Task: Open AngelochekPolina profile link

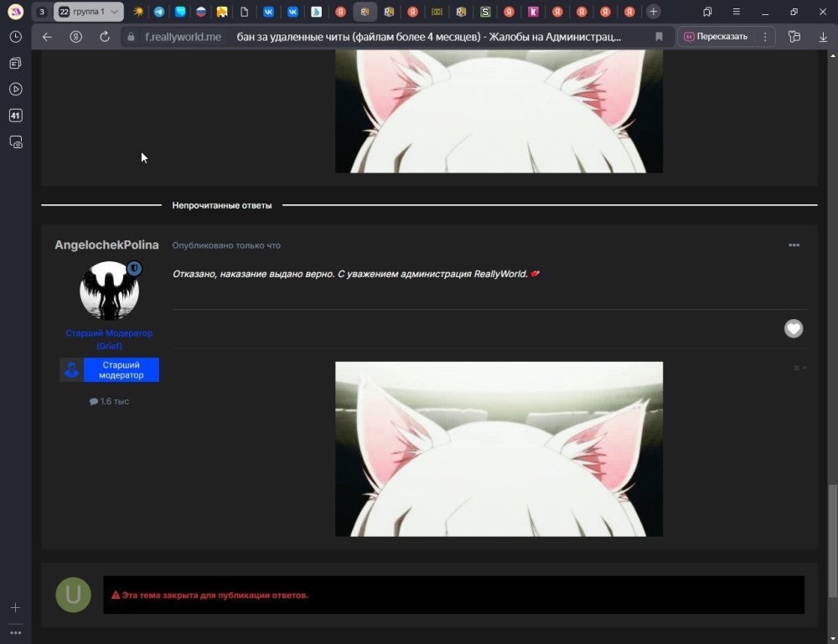Action: point(107,245)
